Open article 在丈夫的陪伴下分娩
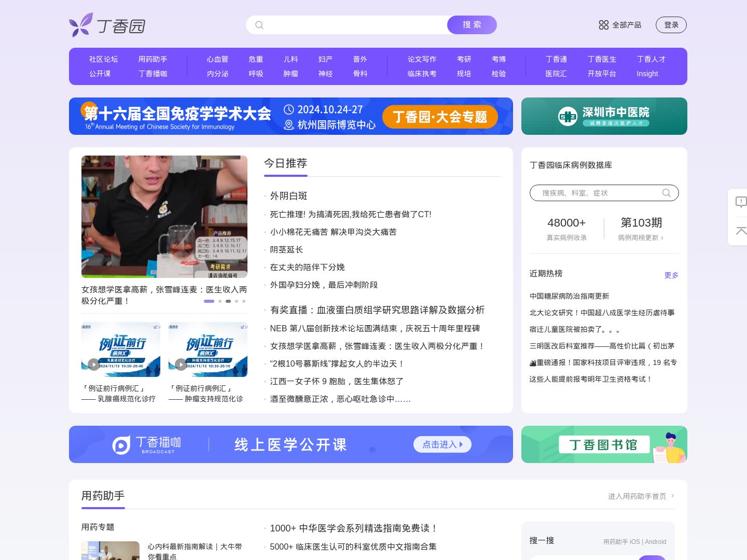 (307, 267)
